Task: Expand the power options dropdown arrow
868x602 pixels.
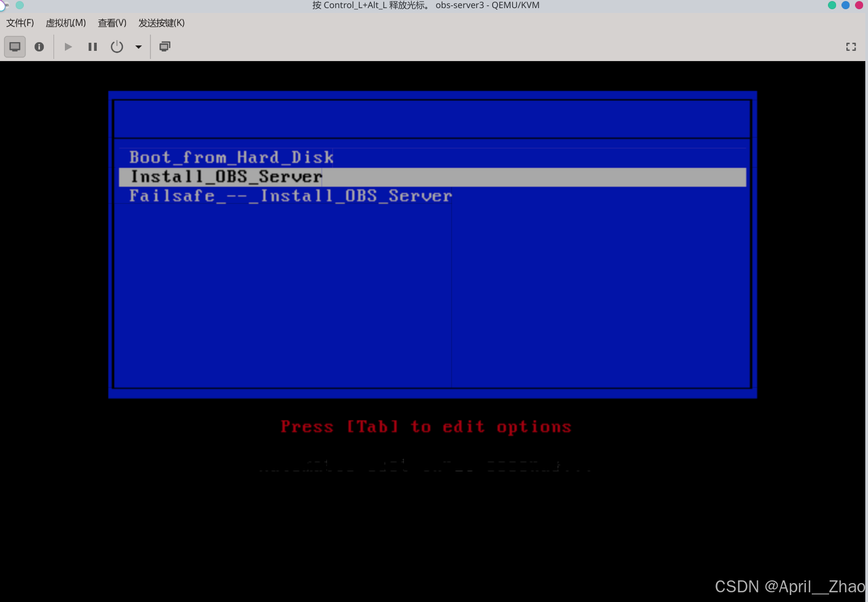Action: tap(138, 47)
